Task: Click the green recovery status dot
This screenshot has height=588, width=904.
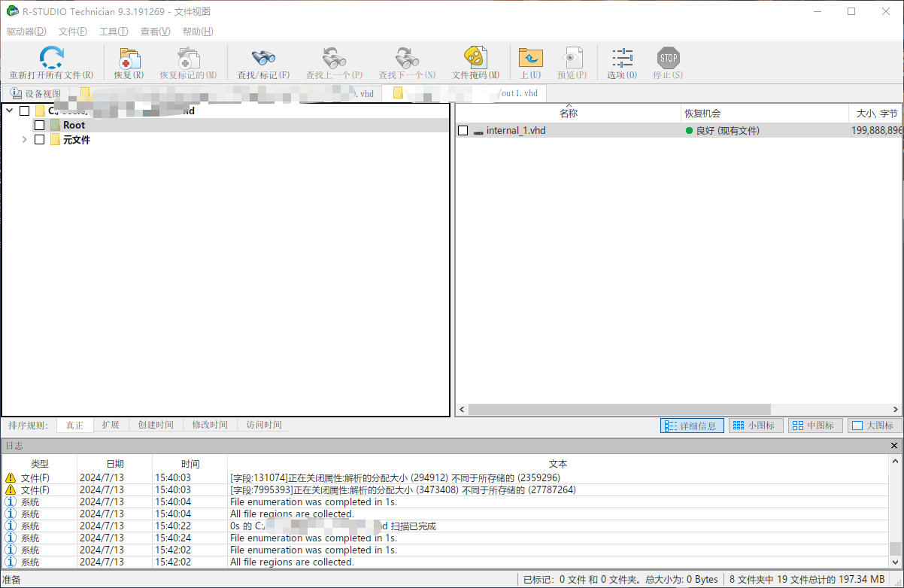Action: pos(689,131)
